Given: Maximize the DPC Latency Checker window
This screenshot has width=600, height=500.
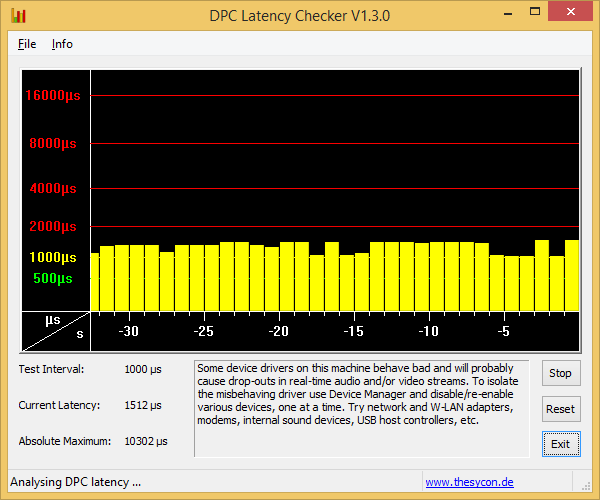Looking at the screenshot, I should click(535, 11).
